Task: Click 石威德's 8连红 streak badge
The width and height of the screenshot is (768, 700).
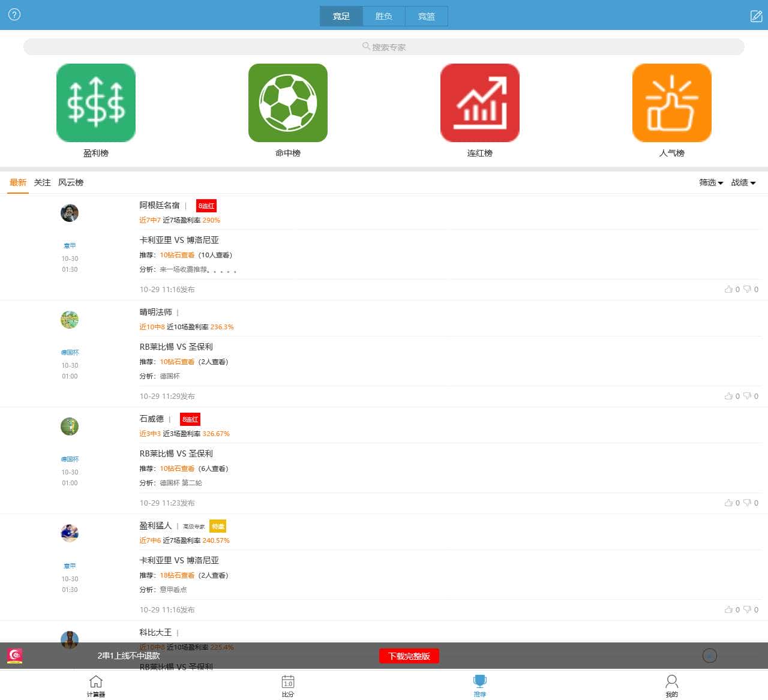Action: 190,419
